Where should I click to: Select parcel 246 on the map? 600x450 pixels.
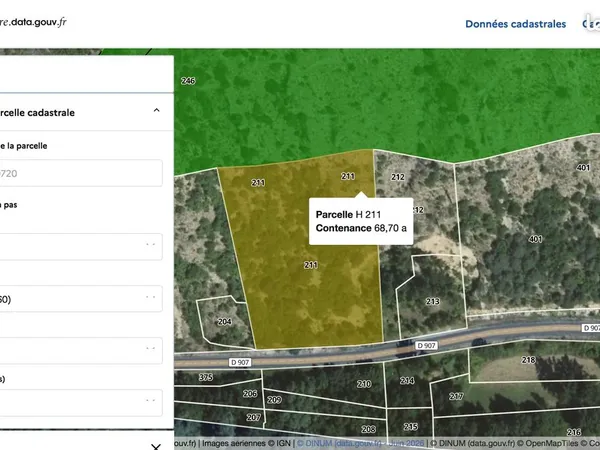point(188,81)
